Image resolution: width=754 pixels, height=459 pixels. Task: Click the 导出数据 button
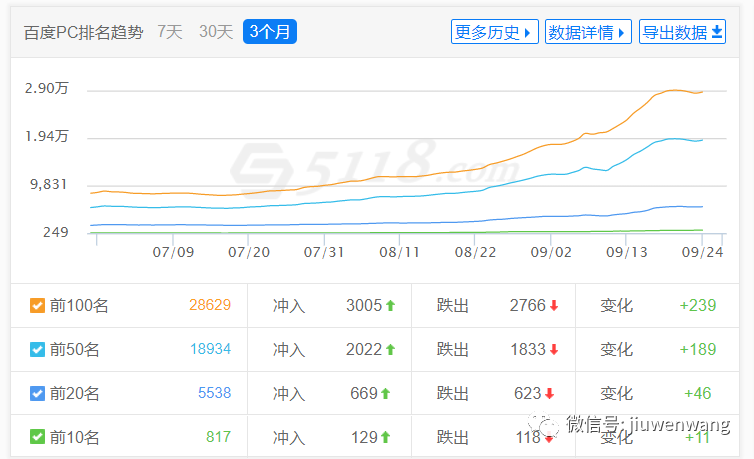682,32
